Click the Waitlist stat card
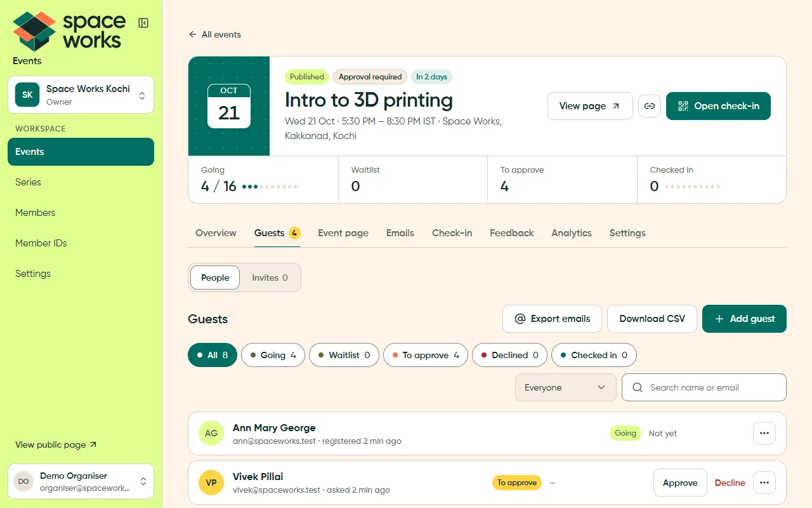 coord(413,180)
